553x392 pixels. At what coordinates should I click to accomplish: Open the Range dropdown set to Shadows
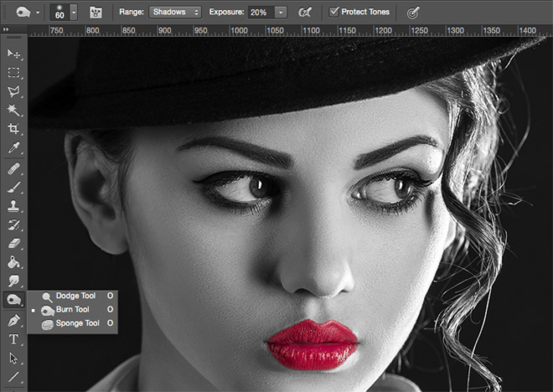pyautogui.click(x=175, y=12)
